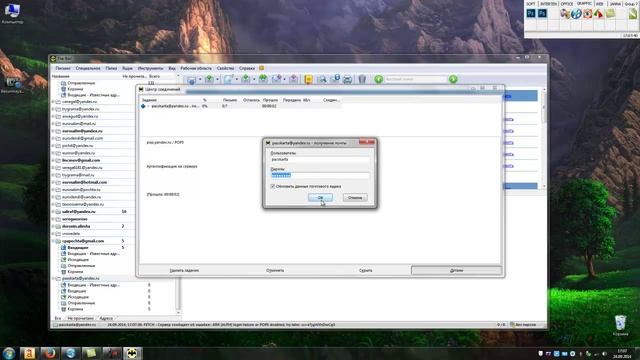Screen dimensions: 640x360
Task: Switch to Все tab below folder tree
Action: (58, 318)
